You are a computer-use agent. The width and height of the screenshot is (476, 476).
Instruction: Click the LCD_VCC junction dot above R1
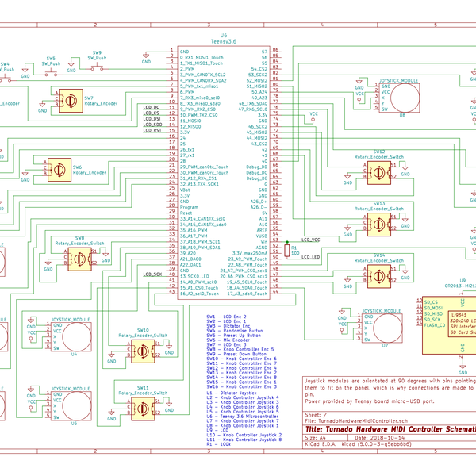[287, 242]
